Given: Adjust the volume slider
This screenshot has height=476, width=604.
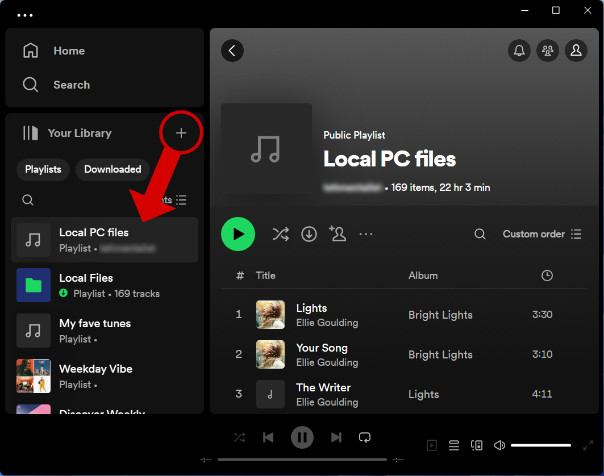Looking at the screenshot, I should (x=541, y=446).
